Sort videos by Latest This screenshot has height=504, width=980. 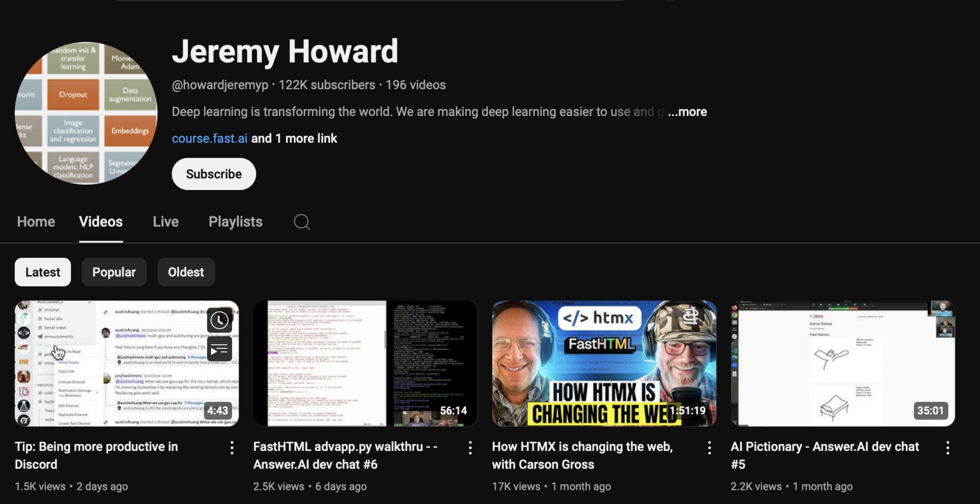(43, 272)
